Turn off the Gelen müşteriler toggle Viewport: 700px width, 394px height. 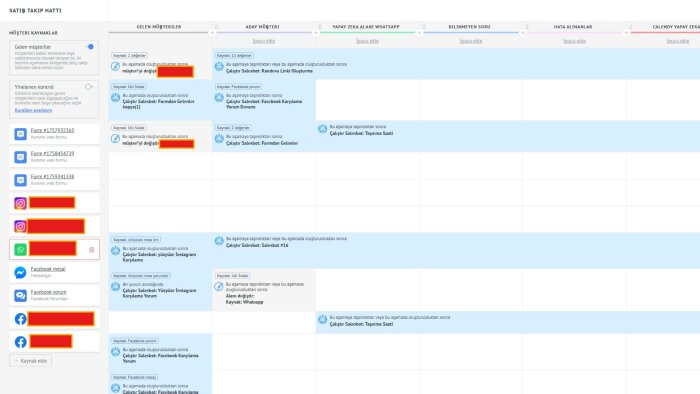pos(90,46)
